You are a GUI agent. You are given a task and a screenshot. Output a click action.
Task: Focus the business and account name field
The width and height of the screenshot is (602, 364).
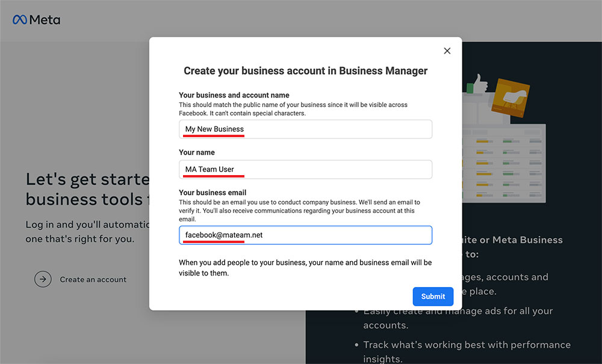tap(305, 129)
